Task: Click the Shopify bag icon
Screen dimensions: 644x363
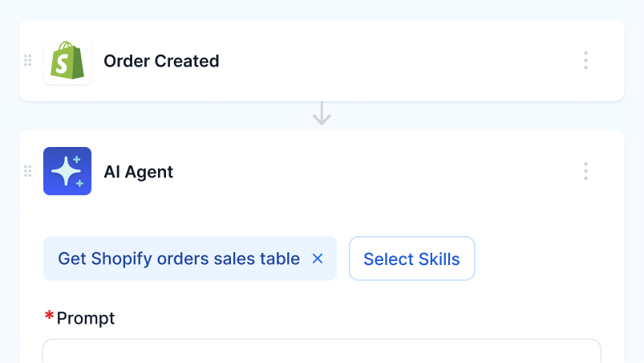Action: tap(67, 61)
